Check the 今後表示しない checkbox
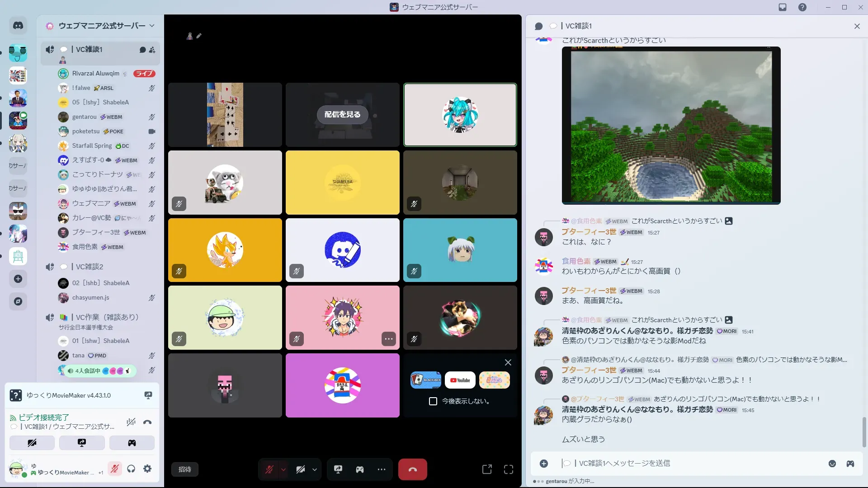The height and width of the screenshot is (488, 868). tap(433, 401)
